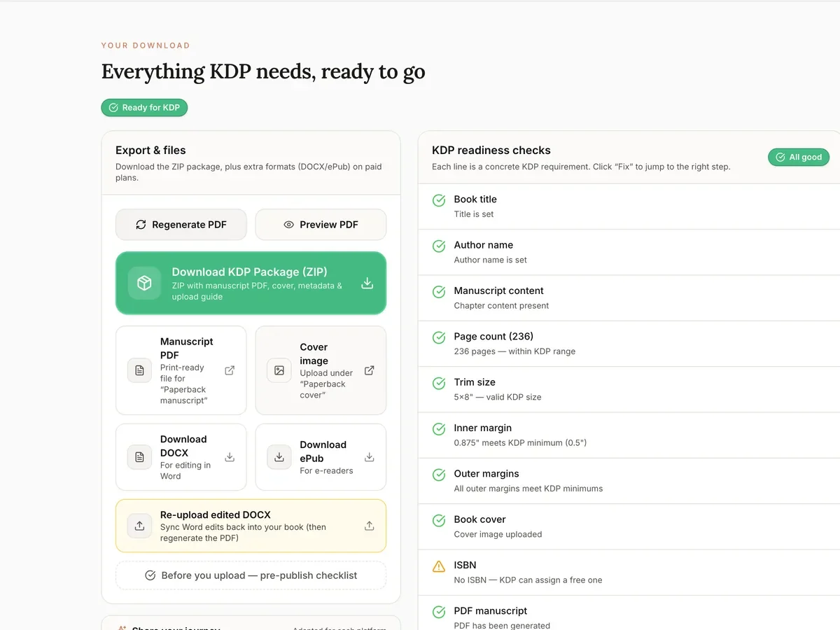Click the green check beside PDF manuscript

pyautogui.click(x=439, y=612)
